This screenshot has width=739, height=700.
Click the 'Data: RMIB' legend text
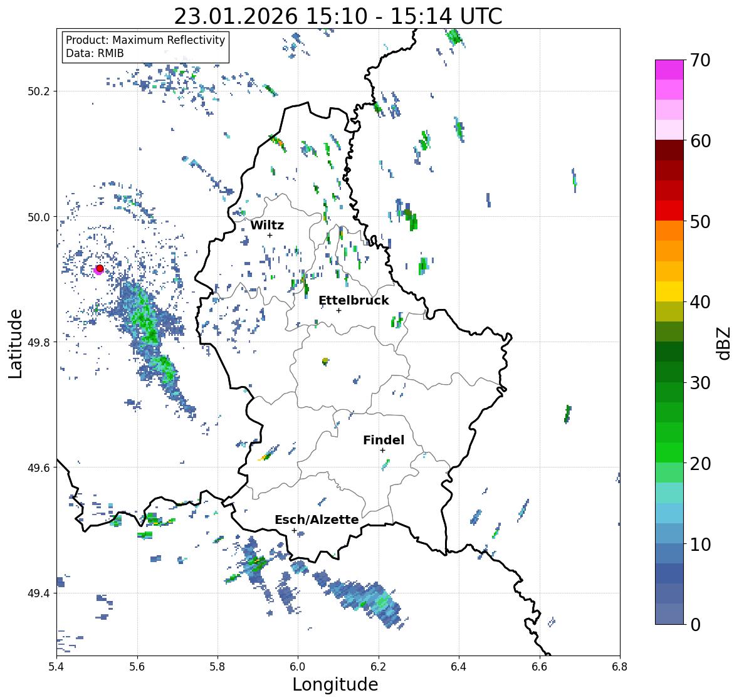[95, 53]
